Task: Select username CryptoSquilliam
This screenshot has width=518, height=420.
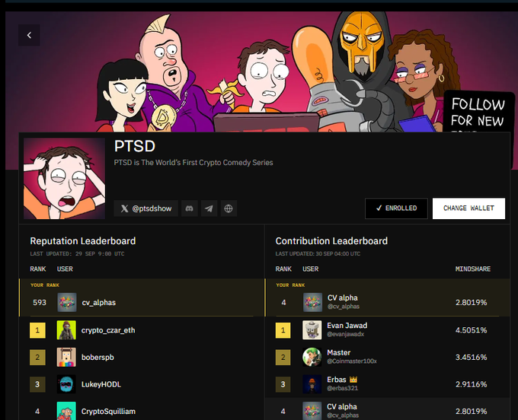Action: 108,412
